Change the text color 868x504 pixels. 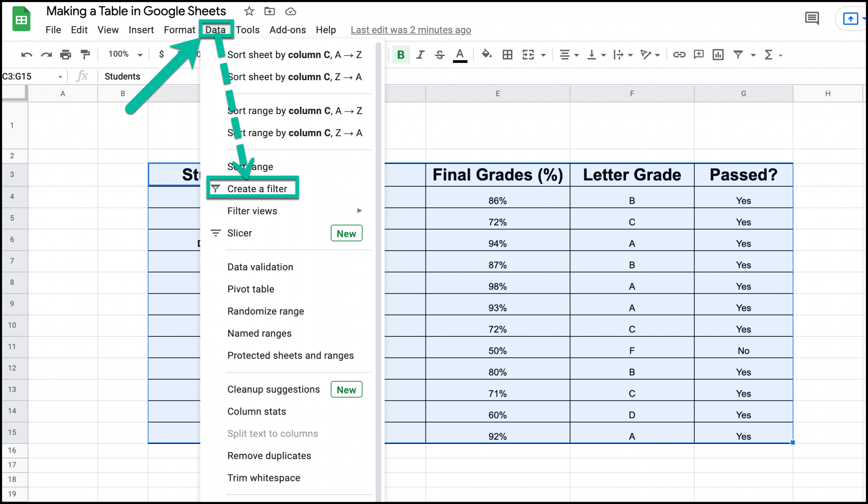[x=460, y=54]
